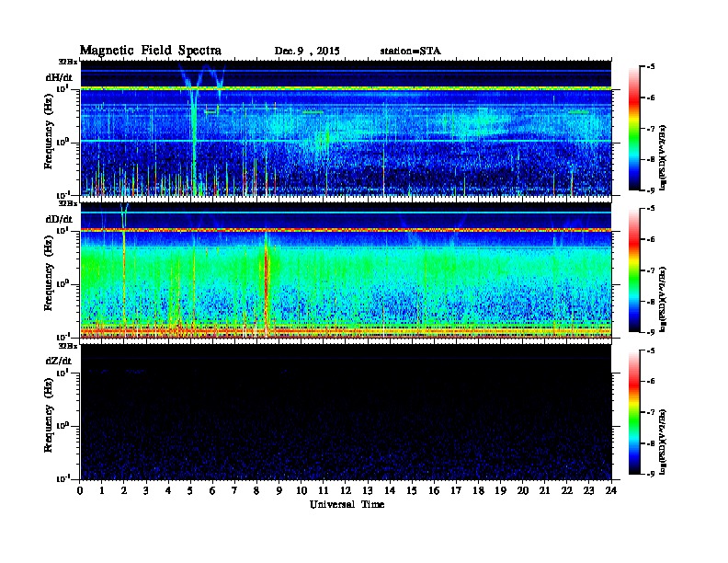Viewport: 728px width, 563px height.
Task: Click the 32Hz label above the dH/dt panel
Action: [x=68, y=62]
